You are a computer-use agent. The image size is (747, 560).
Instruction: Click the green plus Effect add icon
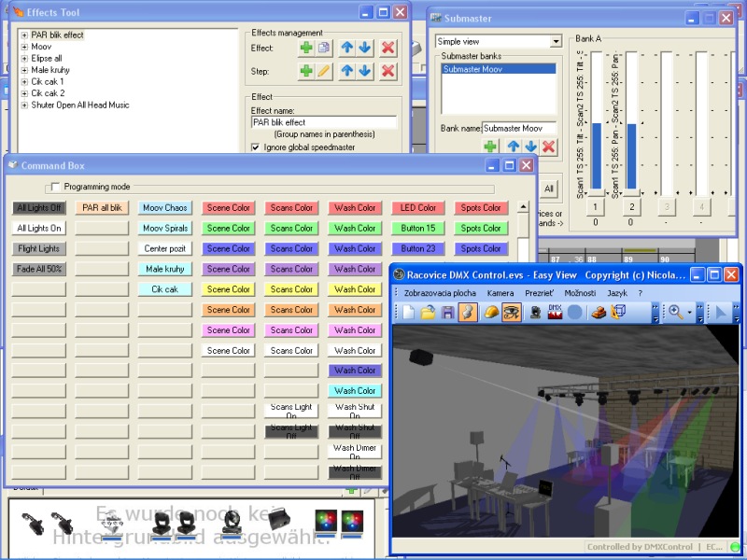pyautogui.click(x=306, y=48)
